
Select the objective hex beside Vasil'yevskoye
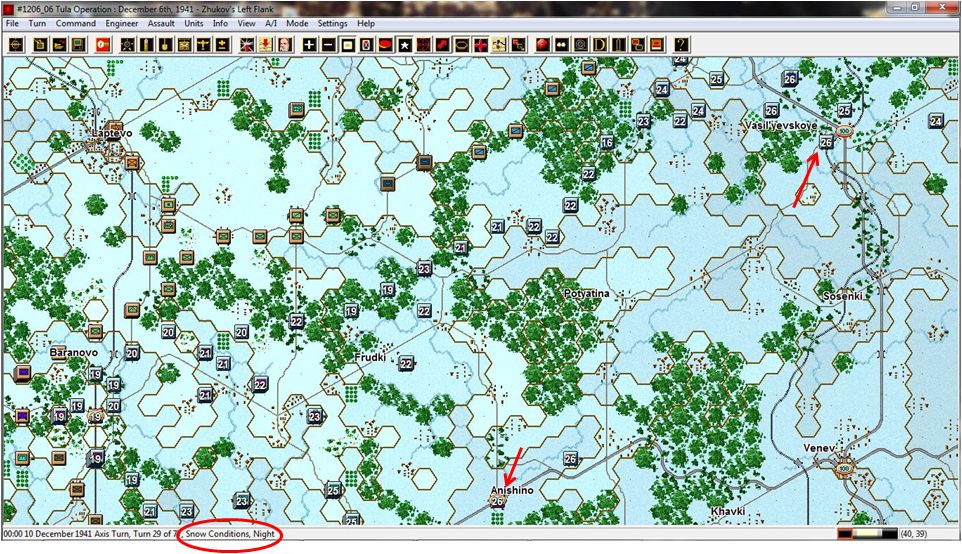coord(845,131)
